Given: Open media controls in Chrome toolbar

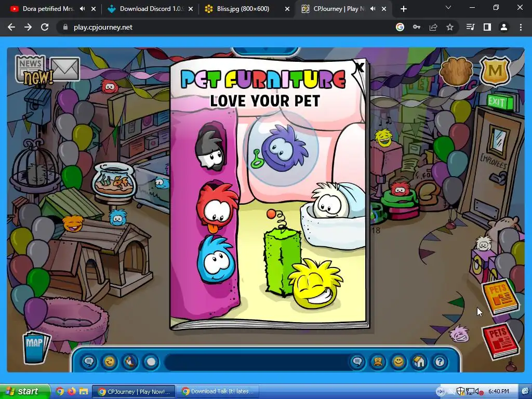Looking at the screenshot, I should [471, 27].
